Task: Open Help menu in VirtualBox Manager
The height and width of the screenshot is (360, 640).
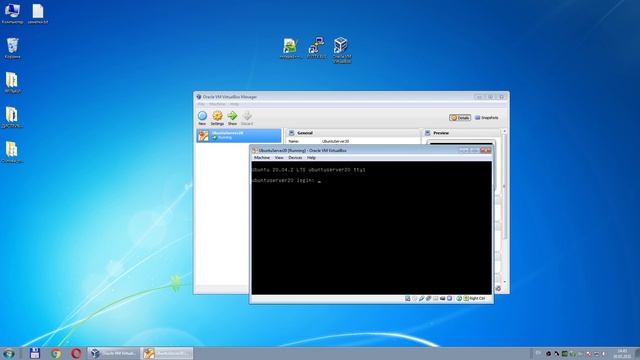Action: pos(234,104)
